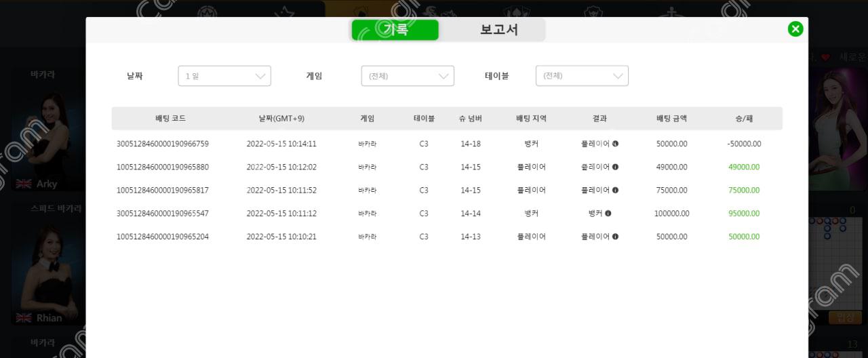The height and width of the screenshot is (358, 868).
Task: Expand the 테이블 filter dropdown
Action: coord(582,76)
